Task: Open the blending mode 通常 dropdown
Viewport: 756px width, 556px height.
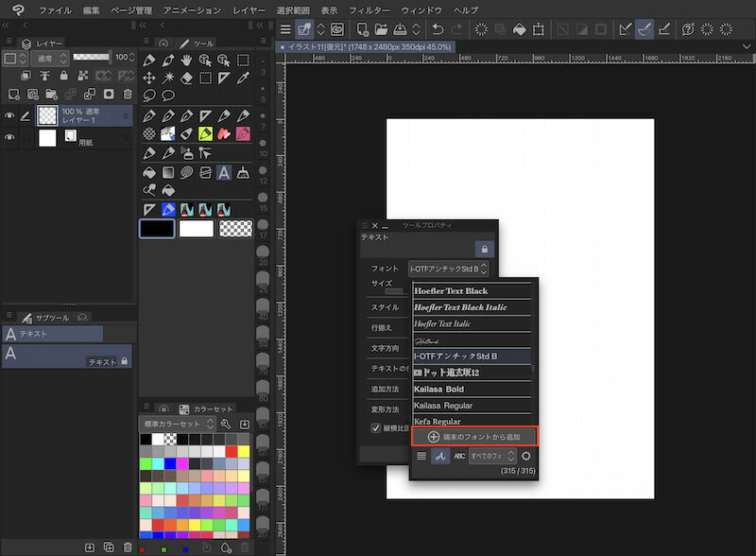Action: point(50,59)
